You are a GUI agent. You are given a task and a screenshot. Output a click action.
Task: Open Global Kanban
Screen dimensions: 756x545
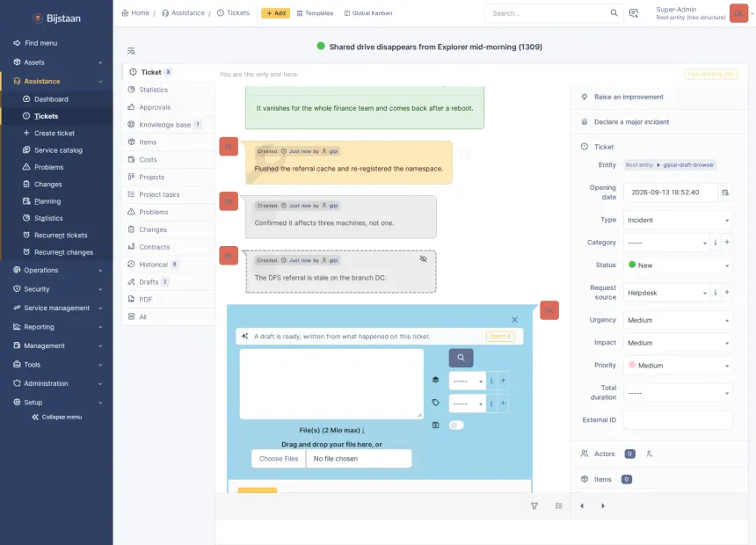pos(367,13)
